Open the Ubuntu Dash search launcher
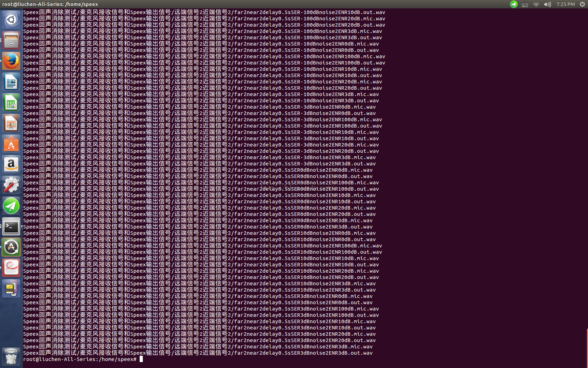The width and height of the screenshot is (588, 368). point(11,20)
